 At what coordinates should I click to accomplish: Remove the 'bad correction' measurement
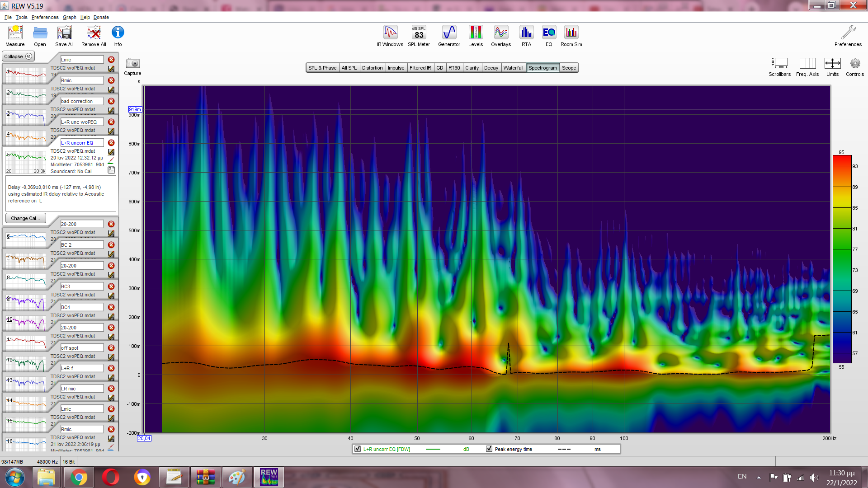(x=111, y=101)
